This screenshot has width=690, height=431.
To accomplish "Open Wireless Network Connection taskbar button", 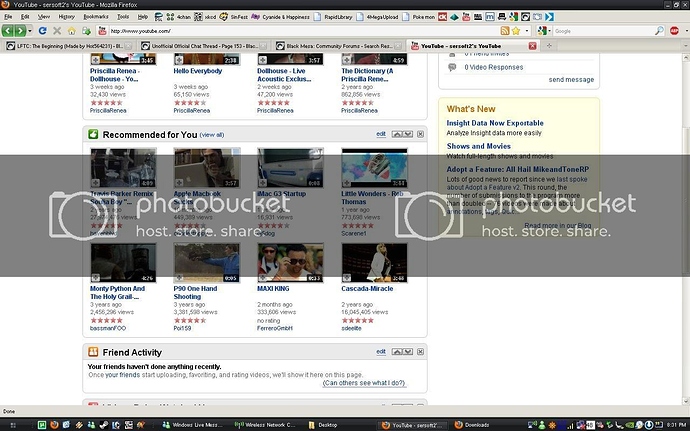I will [266, 425].
